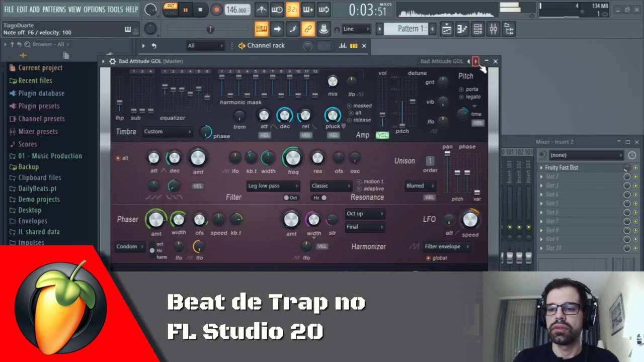Select previous preset arrow in plugin title bar
Image resolution: width=644 pixels, height=362 pixels.
[x=468, y=61]
